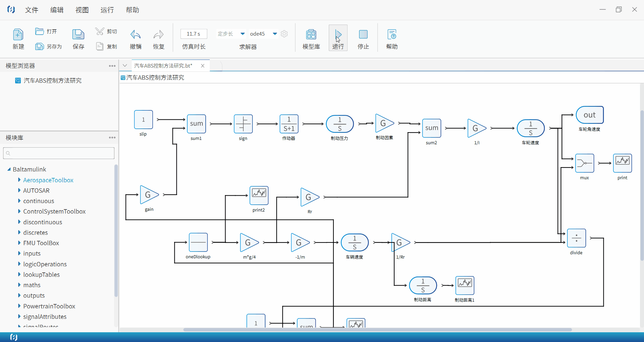
Task: Expand AerospaceToolbox library
Action: coord(19,180)
